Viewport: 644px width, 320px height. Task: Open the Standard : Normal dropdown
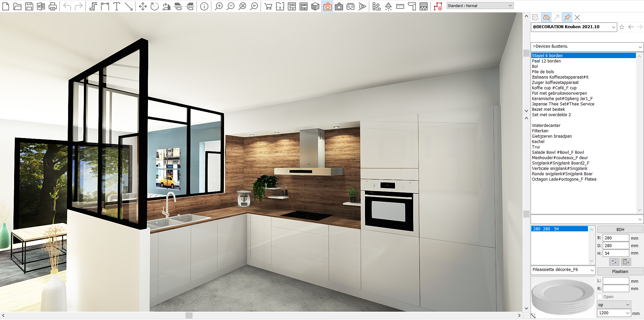tap(480, 6)
